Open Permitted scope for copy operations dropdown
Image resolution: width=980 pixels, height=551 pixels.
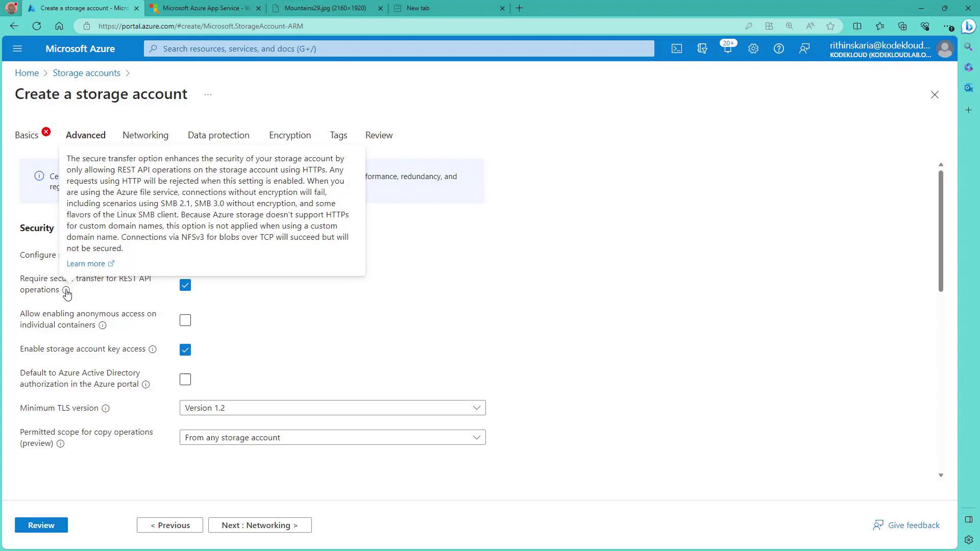click(332, 438)
